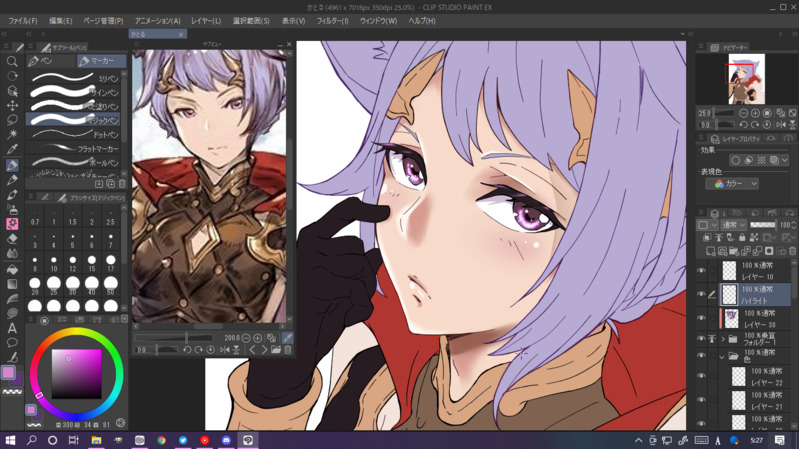Select フラットマーカー brush
This screenshot has height=449, width=799.
point(73,148)
